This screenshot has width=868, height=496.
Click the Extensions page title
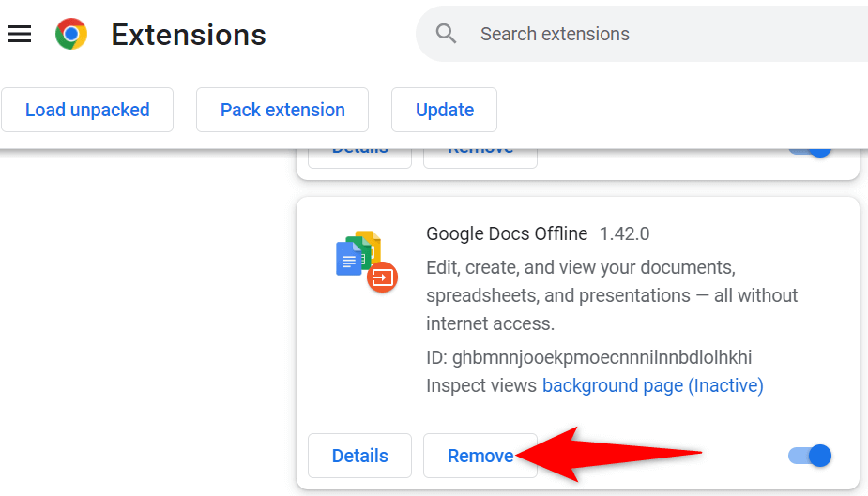pos(189,35)
